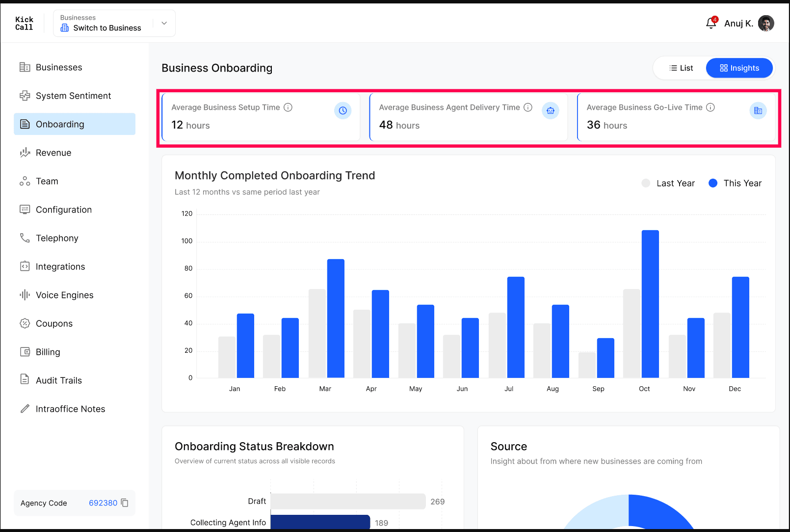This screenshot has height=532, width=790.
Task: Click the Voice Engines waveform icon
Action: coord(25,295)
